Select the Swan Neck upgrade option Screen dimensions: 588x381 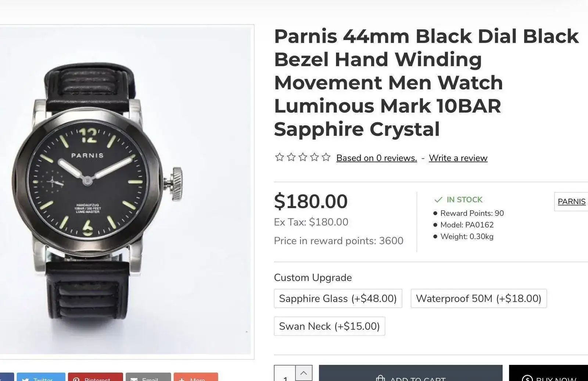click(329, 326)
